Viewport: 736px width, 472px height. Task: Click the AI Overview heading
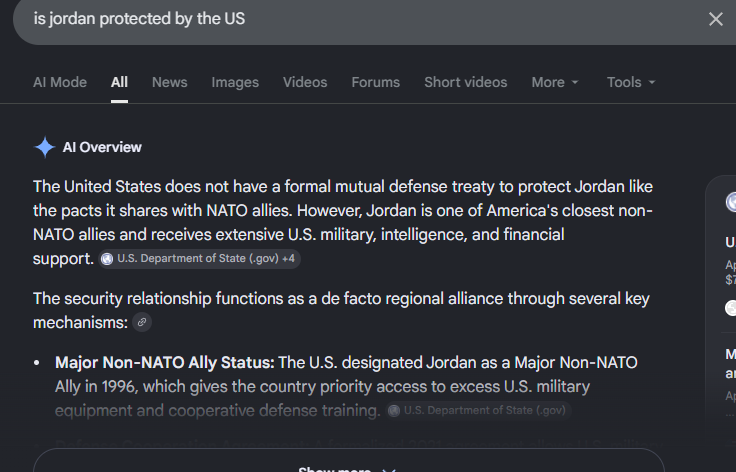click(x=102, y=147)
